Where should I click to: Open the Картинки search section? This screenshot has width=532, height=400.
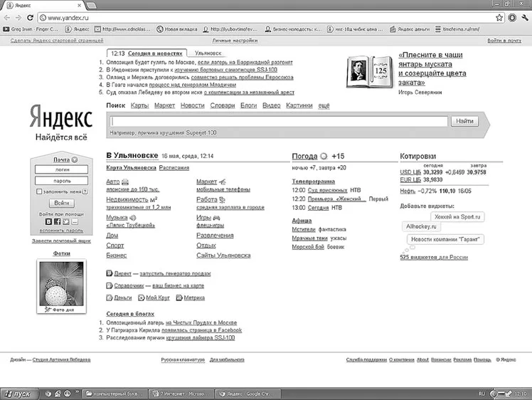[299, 105]
